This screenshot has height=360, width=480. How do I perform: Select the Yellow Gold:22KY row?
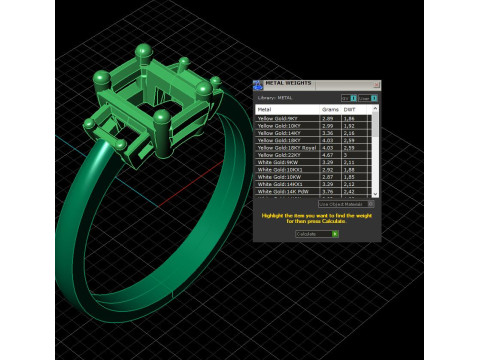(313, 155)
